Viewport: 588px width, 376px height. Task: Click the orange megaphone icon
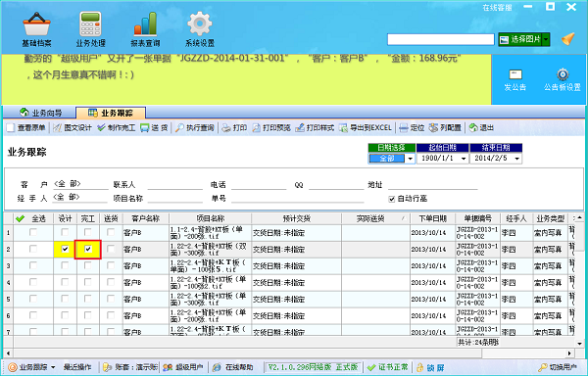click(567, 39)
